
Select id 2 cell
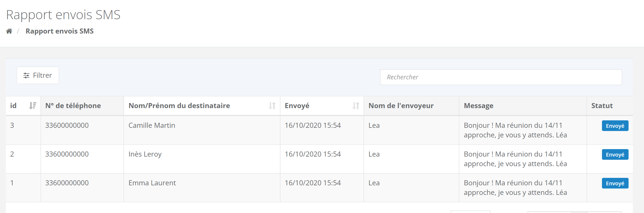(x=23, y=159)
